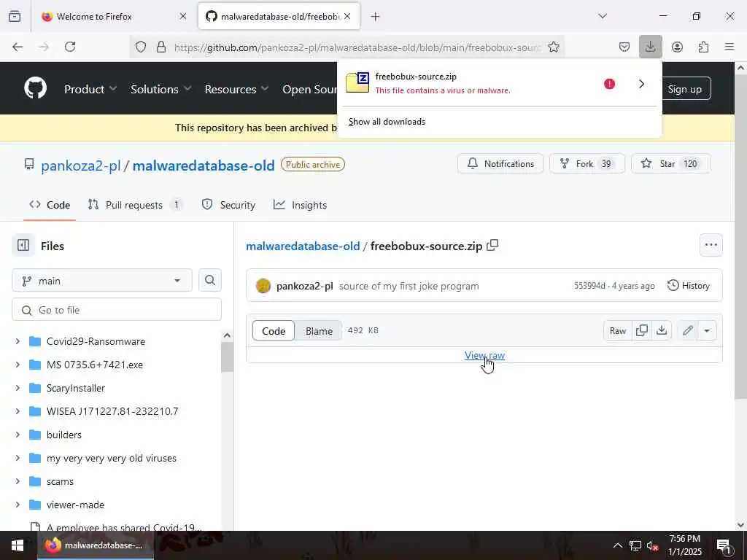This screenshot has height=560, width=747.
Task: Select the main branch dropdown
Action: point(102,281)
